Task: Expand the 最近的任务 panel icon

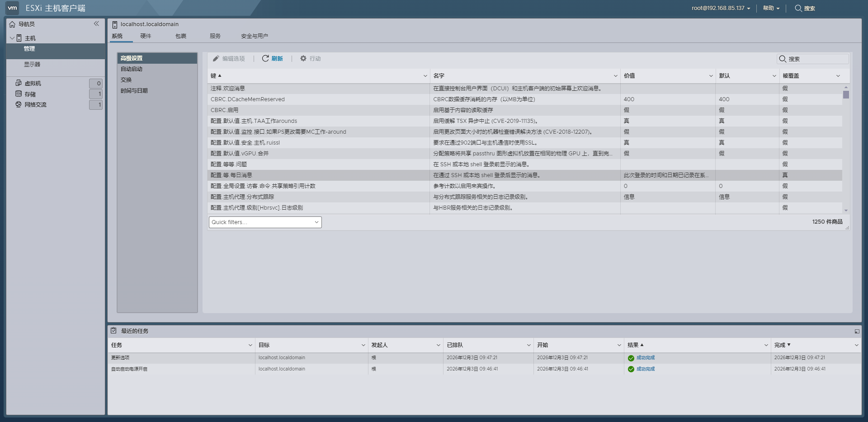Action: tap(857, 331)
